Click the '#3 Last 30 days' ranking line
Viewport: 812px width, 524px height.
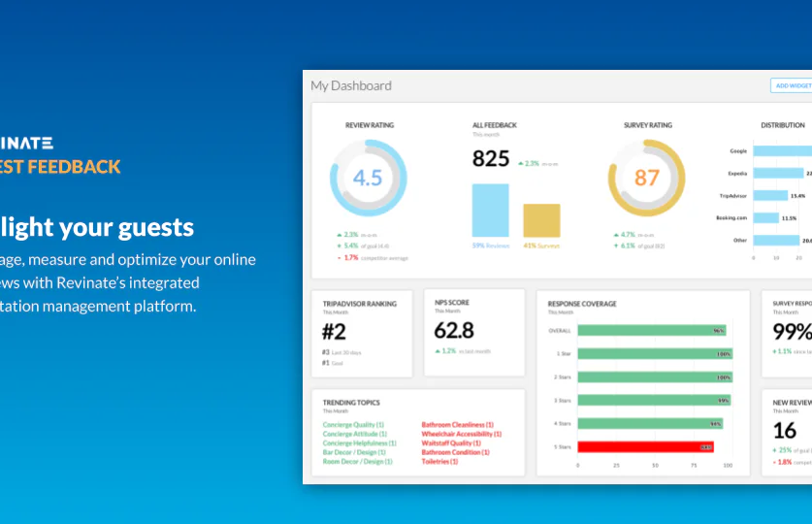tap(341, 352)
